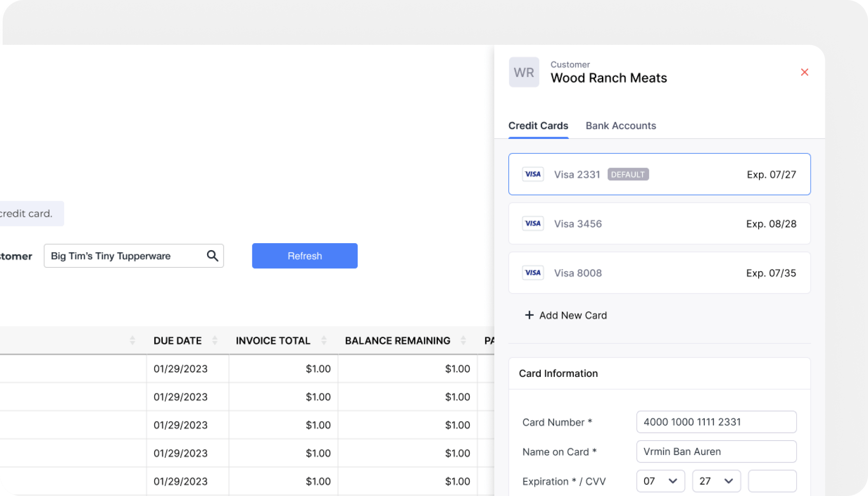Click the Visa logo on card 3456
This screenshot has height=496, width=868.
532,223
